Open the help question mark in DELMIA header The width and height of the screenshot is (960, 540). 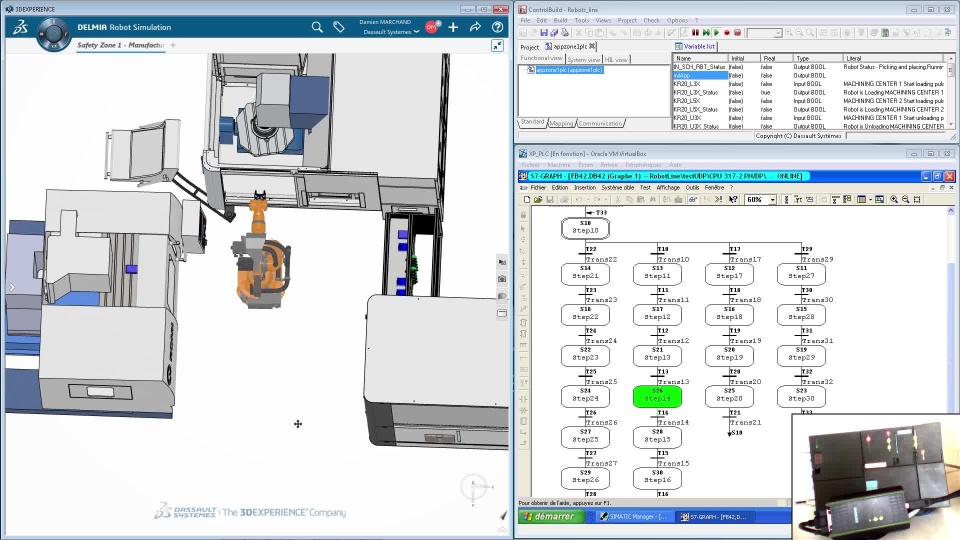498,27
